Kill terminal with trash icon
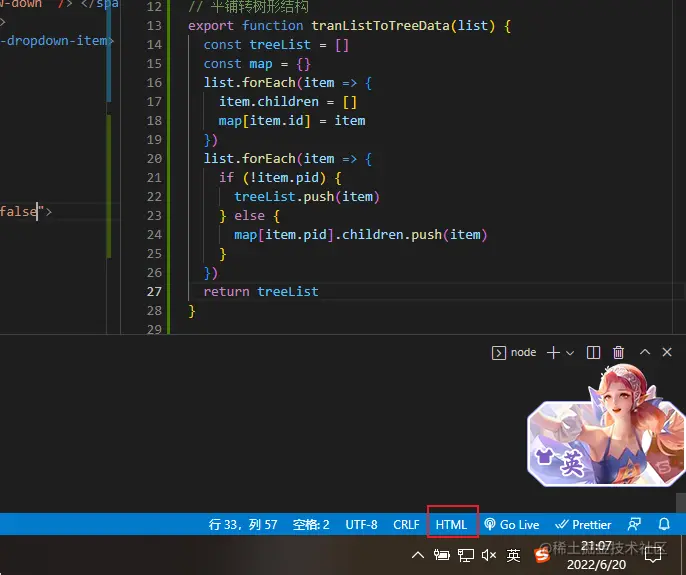The image size is (686, 575). point(618,352)
